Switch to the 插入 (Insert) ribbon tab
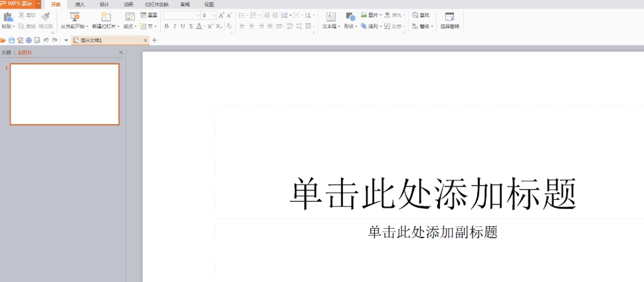The height and width of the screenshot is (282, 644). coord(80,5)
